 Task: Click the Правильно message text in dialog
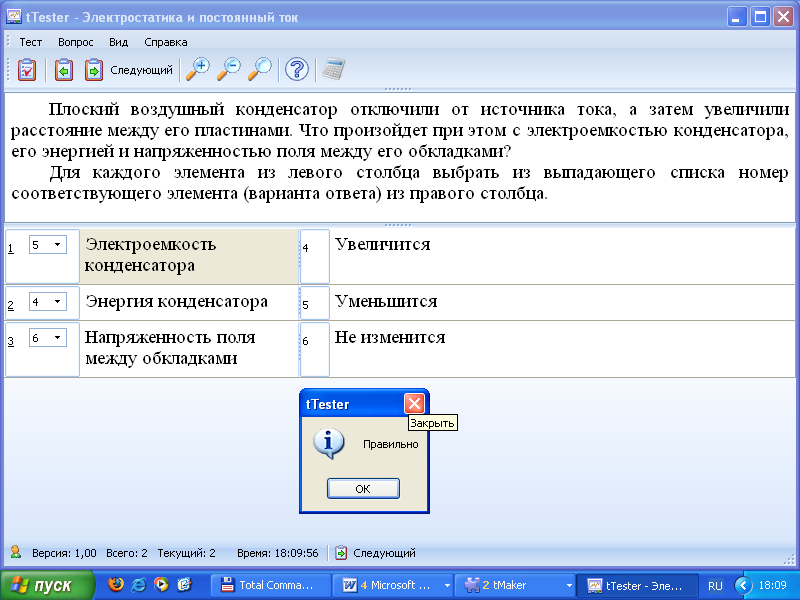click(x=390, y=444)
